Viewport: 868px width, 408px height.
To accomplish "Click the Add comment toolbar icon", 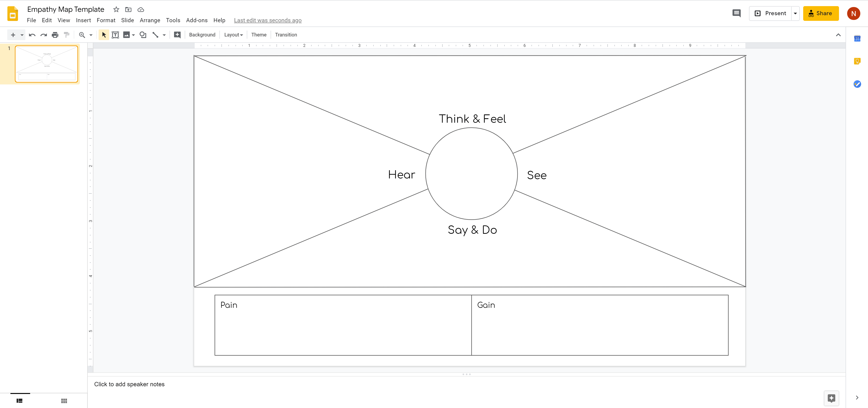I will pos(177,35).
